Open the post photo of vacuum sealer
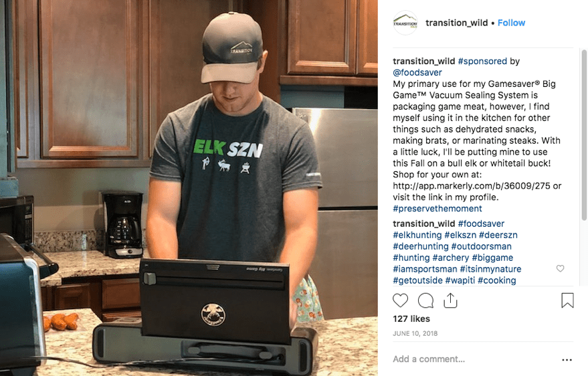The width and height of the screenshot is (588, 376). tap(189, 188)
